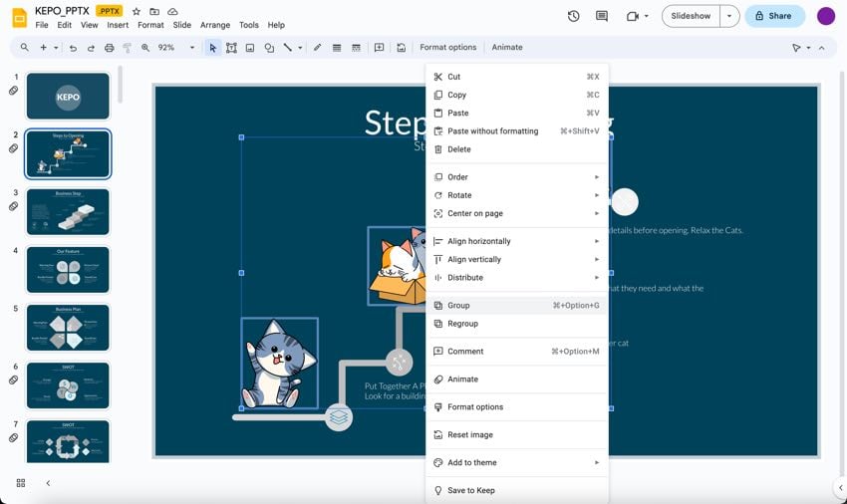Select the Text box tool
The height and width of the screenshot is (504, 847).
pos(231,48)
